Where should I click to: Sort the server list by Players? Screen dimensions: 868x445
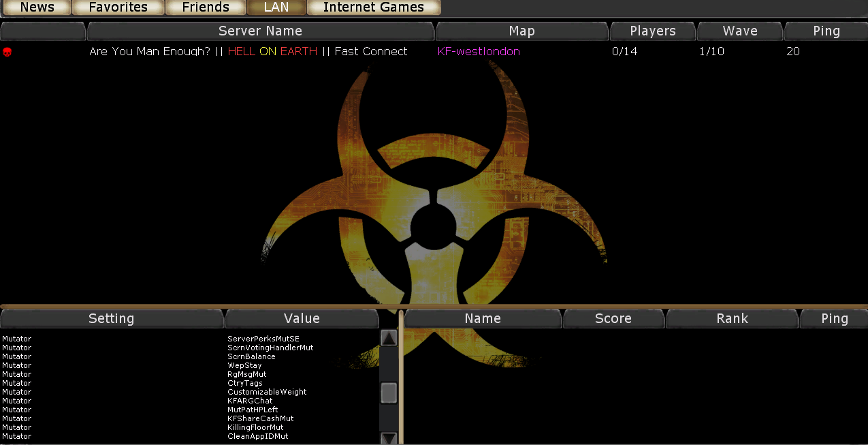(x=653, y=31)
